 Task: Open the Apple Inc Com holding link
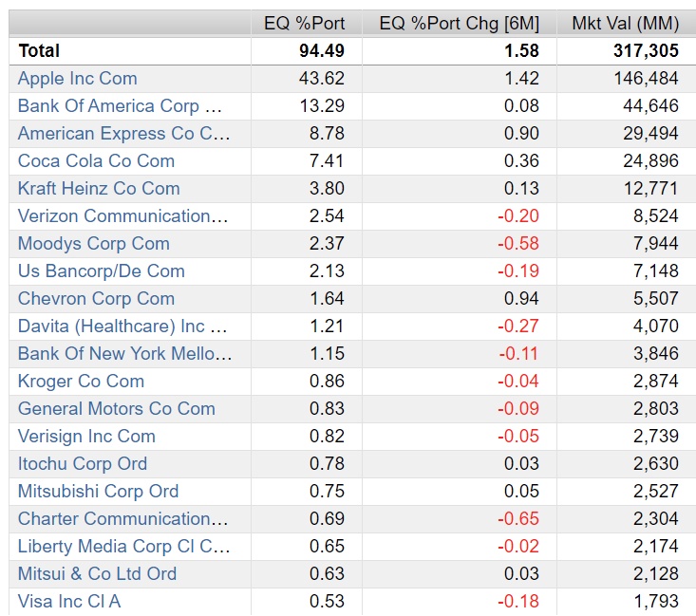point(77,79)
